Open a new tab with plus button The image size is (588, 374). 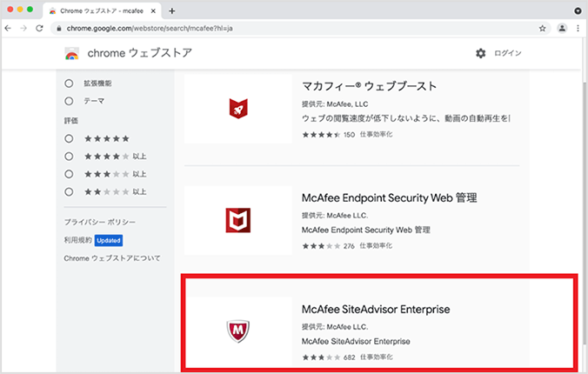click(x=171, y=11)
